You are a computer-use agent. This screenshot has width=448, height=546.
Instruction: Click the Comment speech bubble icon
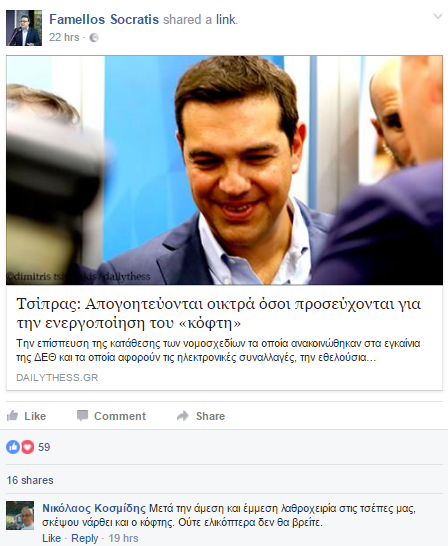(x=82, y=415)
